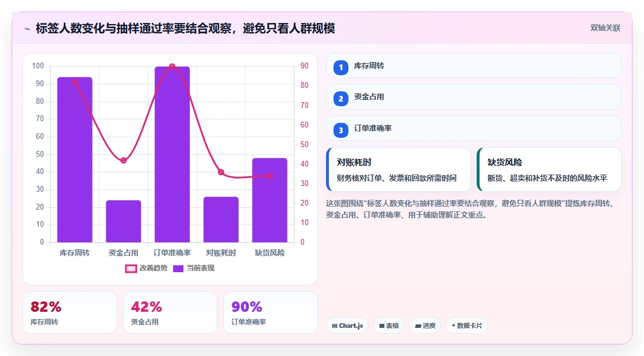
Task: Click the x-axis label 对账耗时
Action: click(221, 253)
